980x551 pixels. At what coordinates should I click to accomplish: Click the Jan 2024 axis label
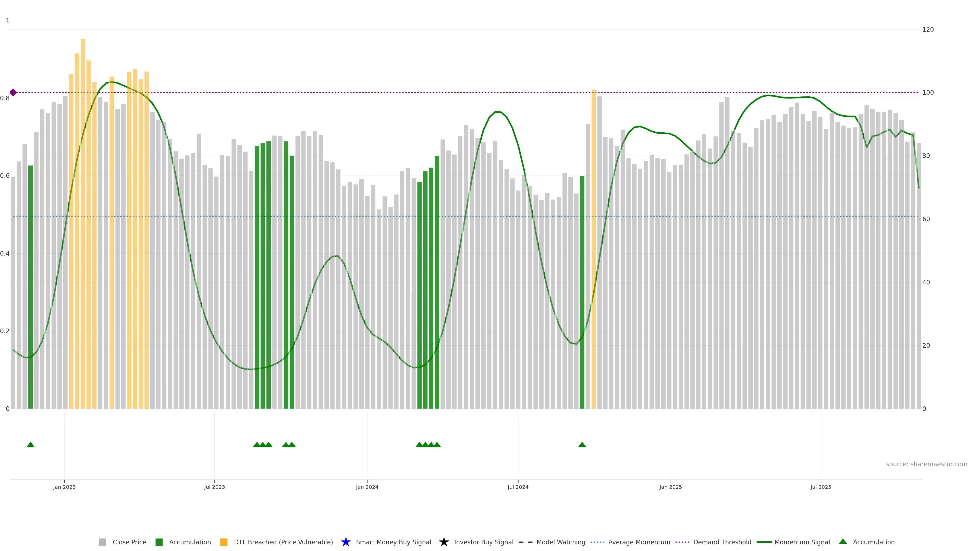click(367, 487)
